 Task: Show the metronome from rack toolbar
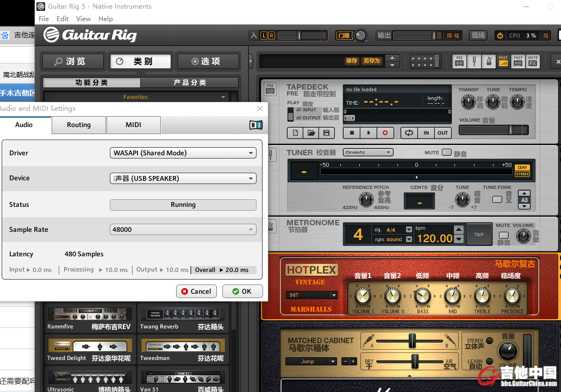(x=489, y=61)
